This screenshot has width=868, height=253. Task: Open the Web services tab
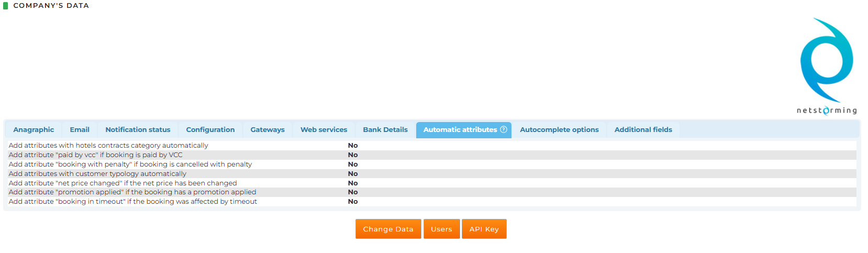[x=324, y=130]
